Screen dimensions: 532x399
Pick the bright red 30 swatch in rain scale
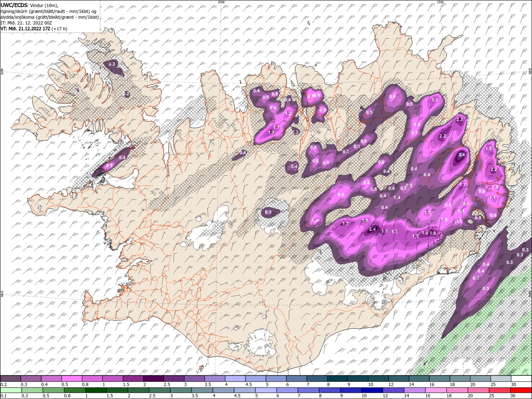coord(521,390)
